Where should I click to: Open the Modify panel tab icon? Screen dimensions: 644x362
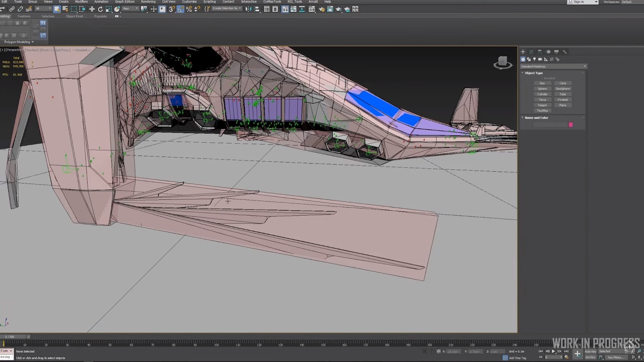tap(531, 52)
